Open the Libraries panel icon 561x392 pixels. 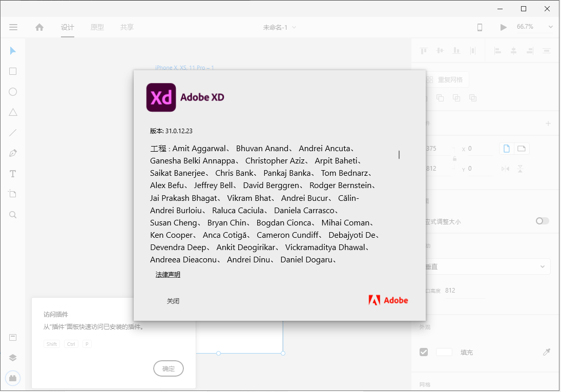pos(13,337)
